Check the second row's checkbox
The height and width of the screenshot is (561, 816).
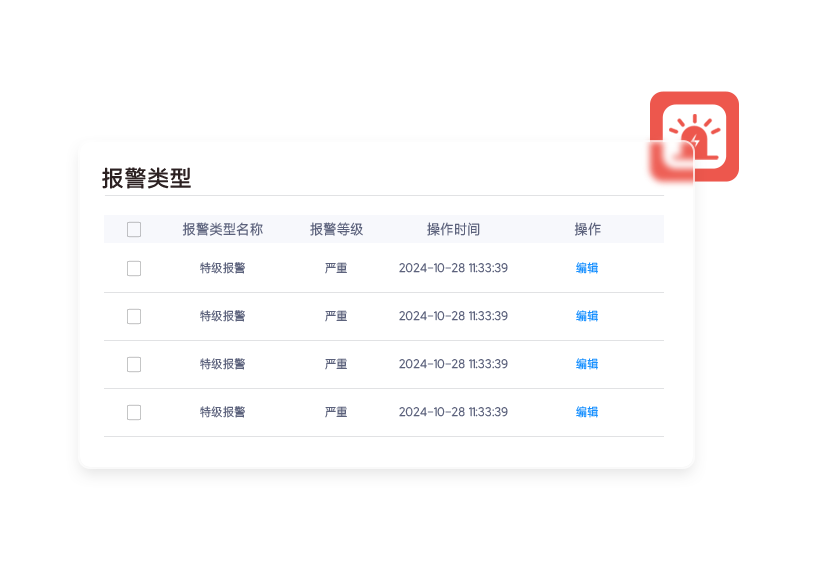134,316
